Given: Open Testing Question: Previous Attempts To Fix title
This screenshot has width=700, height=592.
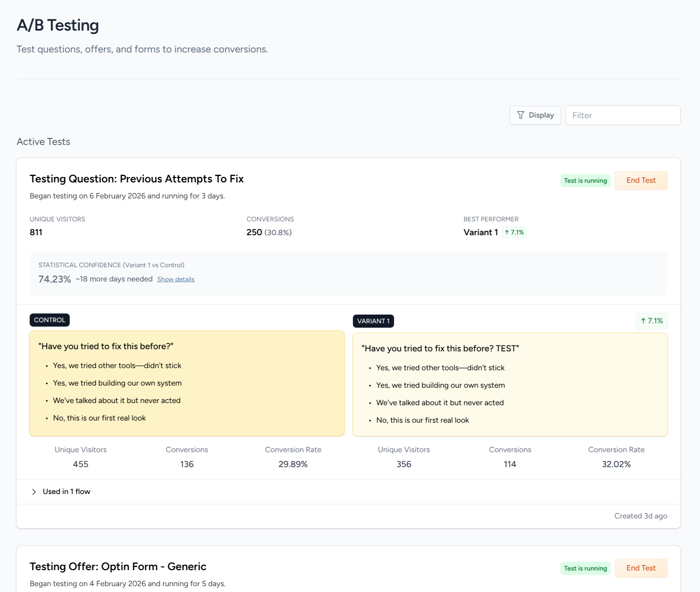Looking at the screenshot, I should (137, 179).
